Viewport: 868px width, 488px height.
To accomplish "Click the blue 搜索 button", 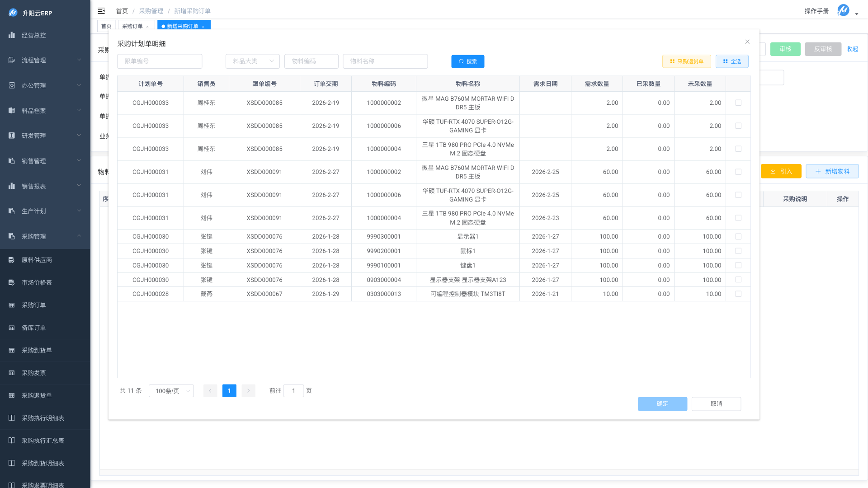I will 467,61.
